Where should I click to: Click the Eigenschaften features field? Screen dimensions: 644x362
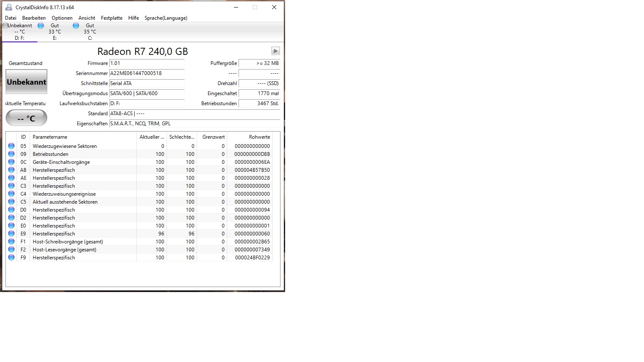pyautogui.click(x=195, y=124)
